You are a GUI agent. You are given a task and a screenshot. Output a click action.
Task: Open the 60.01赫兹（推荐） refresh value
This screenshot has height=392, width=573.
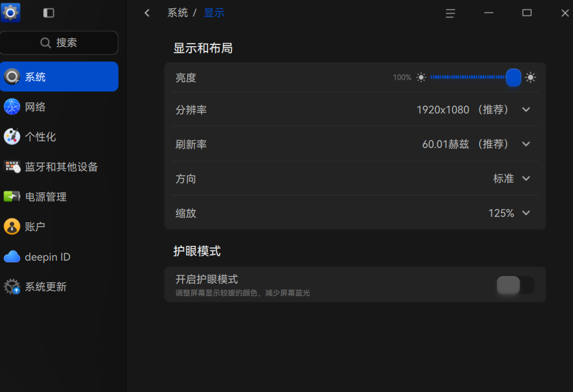point(466,144)
